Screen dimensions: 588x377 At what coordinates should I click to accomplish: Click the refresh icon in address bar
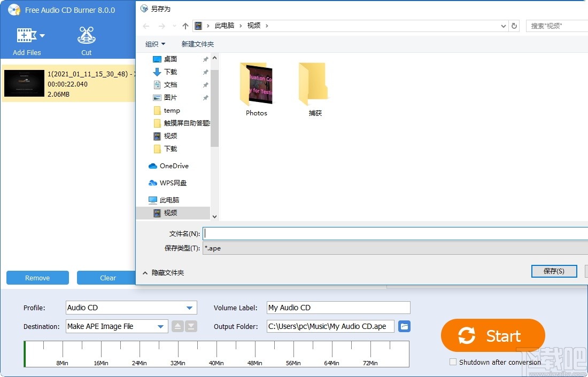[514, 25]
